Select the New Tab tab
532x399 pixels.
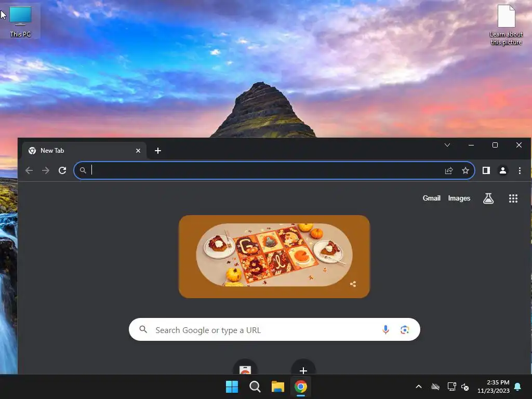84,151
